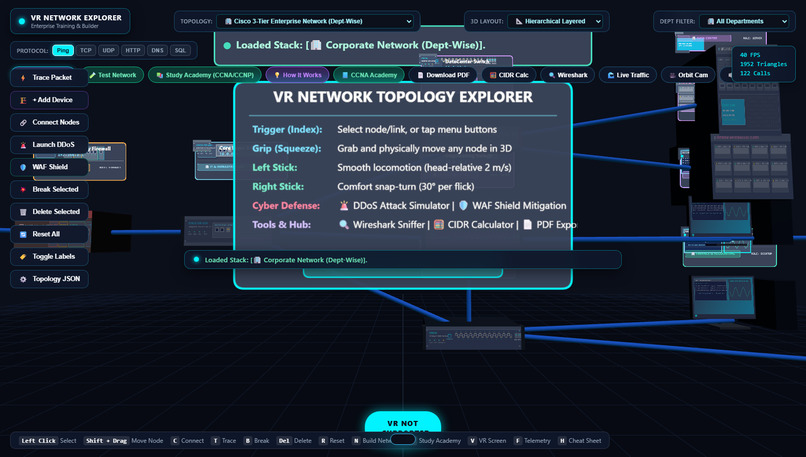This screenshot has height=457, width=806.
Task: Click the Launch DDoS siren icon
Action: [x=23, y=145]
